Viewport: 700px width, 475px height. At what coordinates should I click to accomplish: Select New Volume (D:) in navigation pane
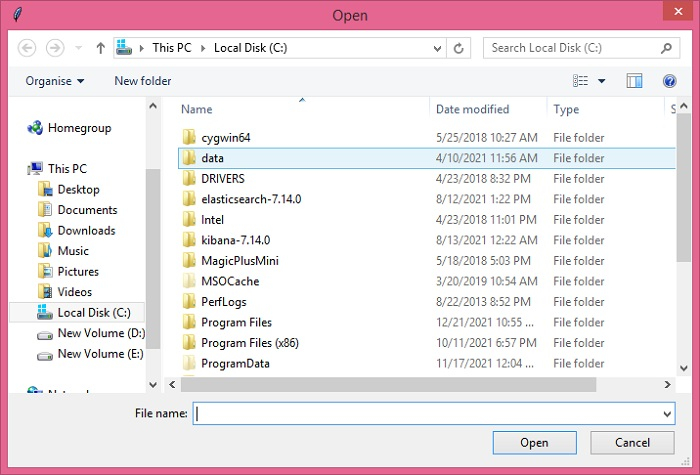91,333
